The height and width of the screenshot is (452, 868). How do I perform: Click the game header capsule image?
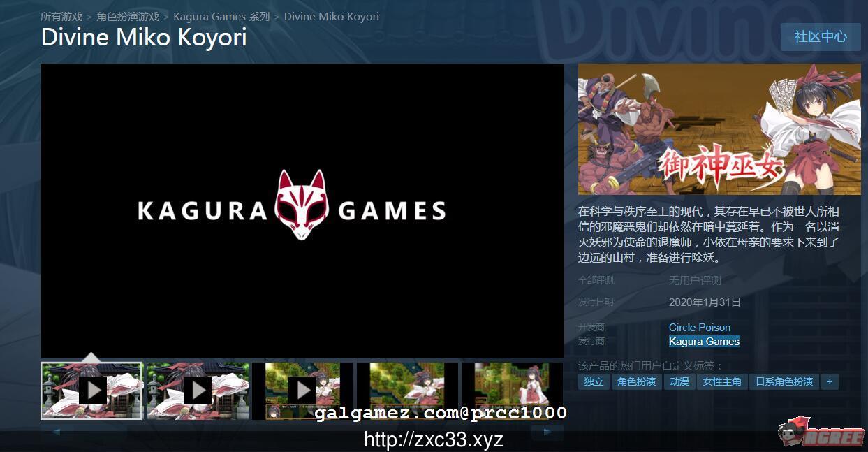719,129
